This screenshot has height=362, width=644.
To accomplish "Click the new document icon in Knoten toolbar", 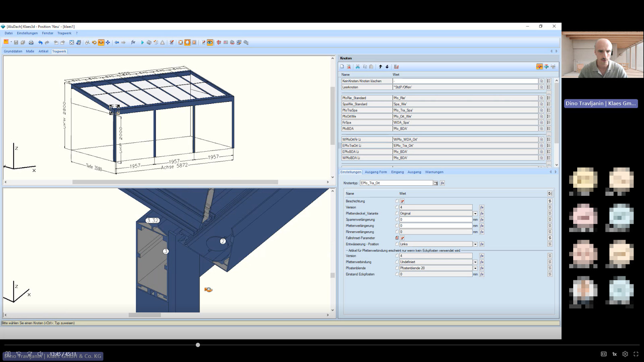I will pos(342,67).
